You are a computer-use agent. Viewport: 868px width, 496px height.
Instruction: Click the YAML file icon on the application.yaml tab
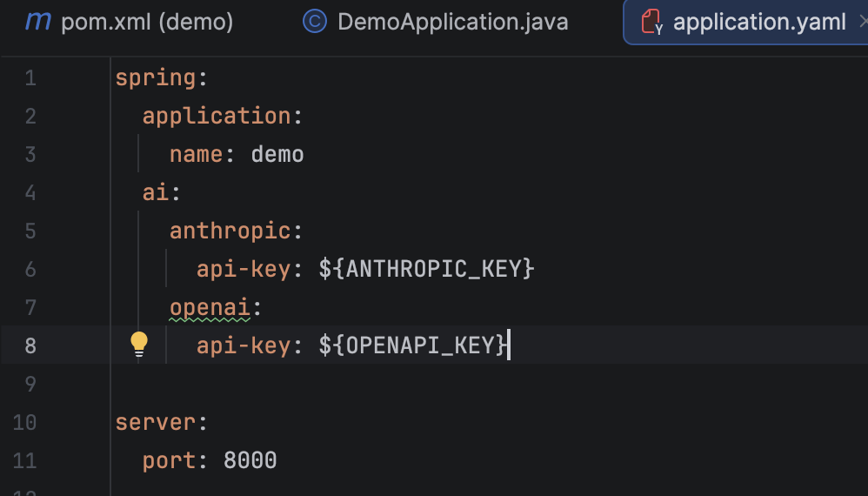point(651,22)
